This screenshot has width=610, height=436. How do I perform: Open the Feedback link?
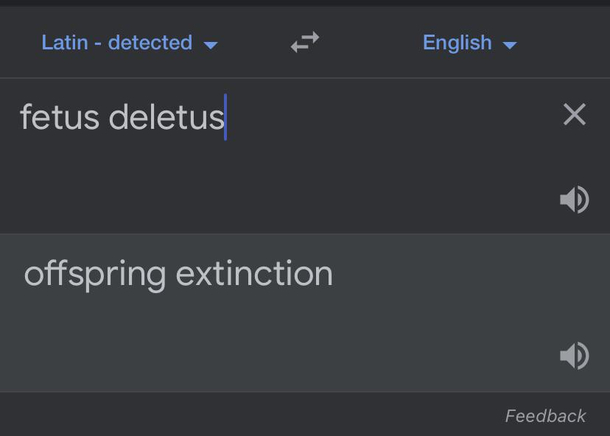[545, 416]
